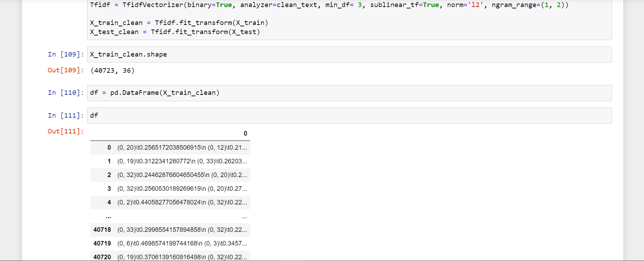644x261 pixels.
Task: Click the DataFrame column header 0
Action: [245, 133]
